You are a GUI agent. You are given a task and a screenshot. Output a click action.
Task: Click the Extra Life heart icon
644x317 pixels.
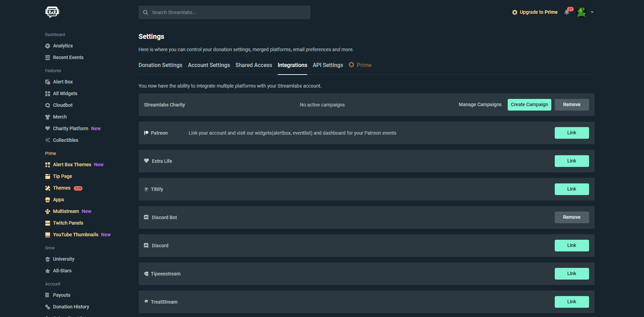point(147,161)
